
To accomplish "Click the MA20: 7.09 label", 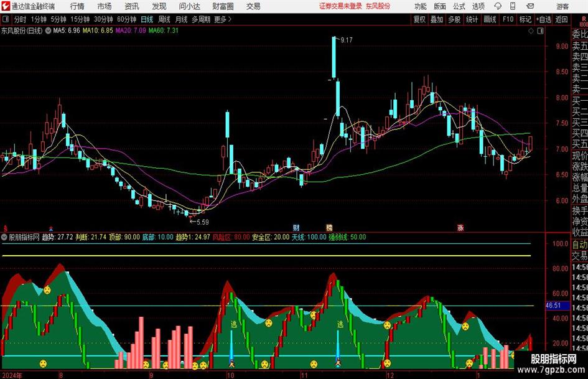I will click(131, 30).
